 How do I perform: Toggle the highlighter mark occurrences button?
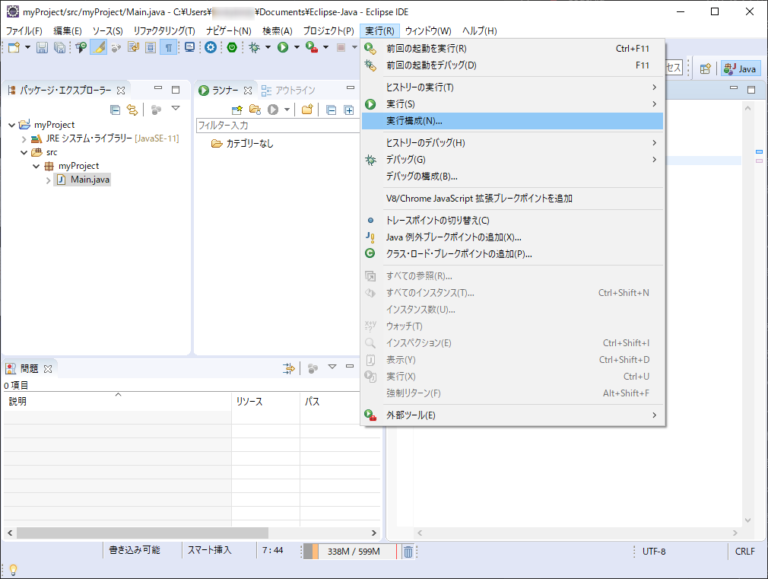99,47
